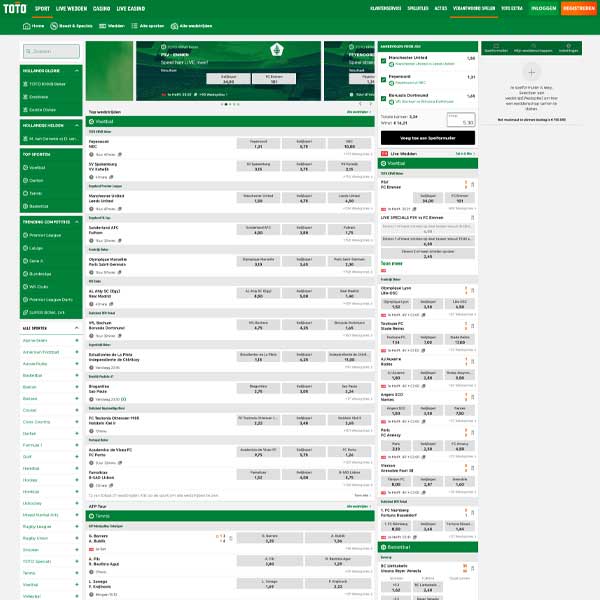Select Tennis icon under Top Sporten

tap(25, 193)
